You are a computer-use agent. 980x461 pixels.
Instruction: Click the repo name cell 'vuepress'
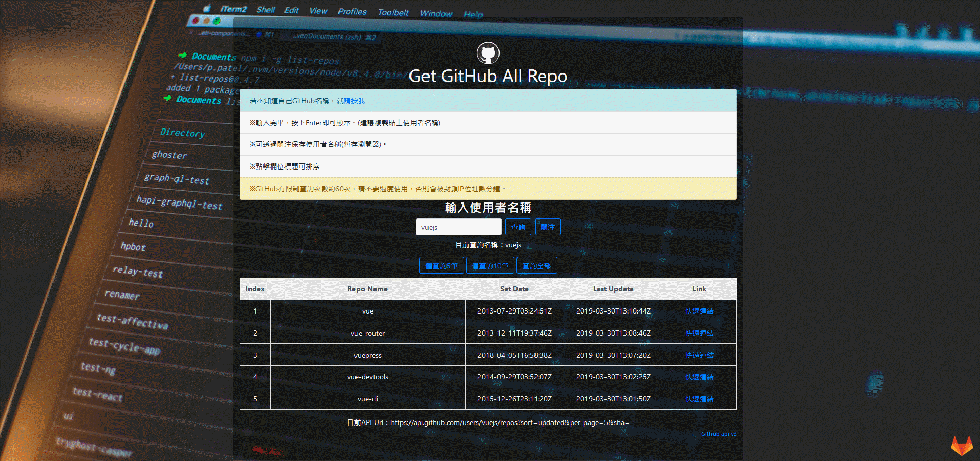pos(367,355)
